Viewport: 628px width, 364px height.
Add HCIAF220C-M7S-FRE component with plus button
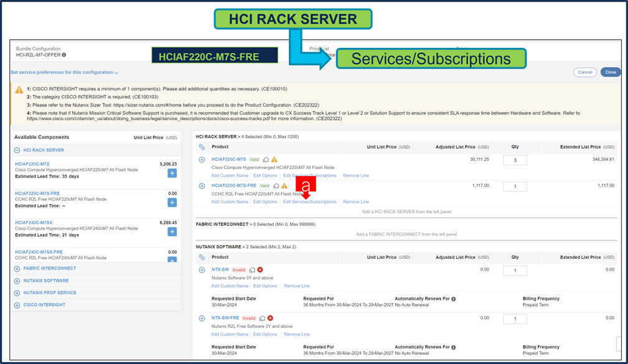pyautogui.click(x=172, y=202)
